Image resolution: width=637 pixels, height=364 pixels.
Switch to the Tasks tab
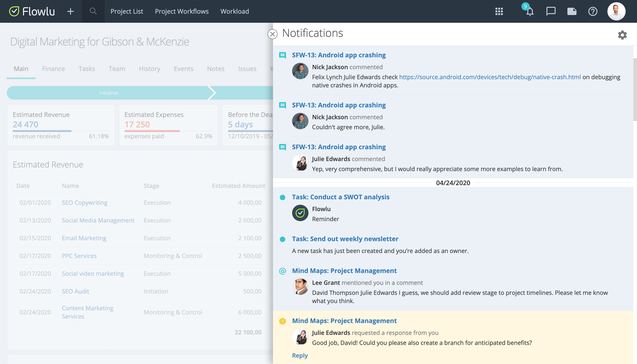(x=87, y=68)
